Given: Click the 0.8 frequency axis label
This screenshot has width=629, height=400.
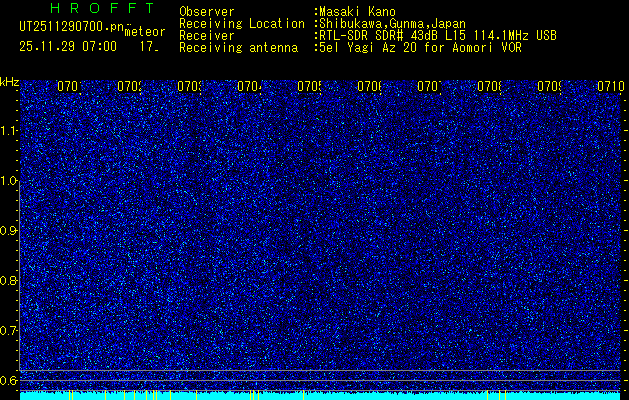Looking at the screenshot, I should (9, 280).
